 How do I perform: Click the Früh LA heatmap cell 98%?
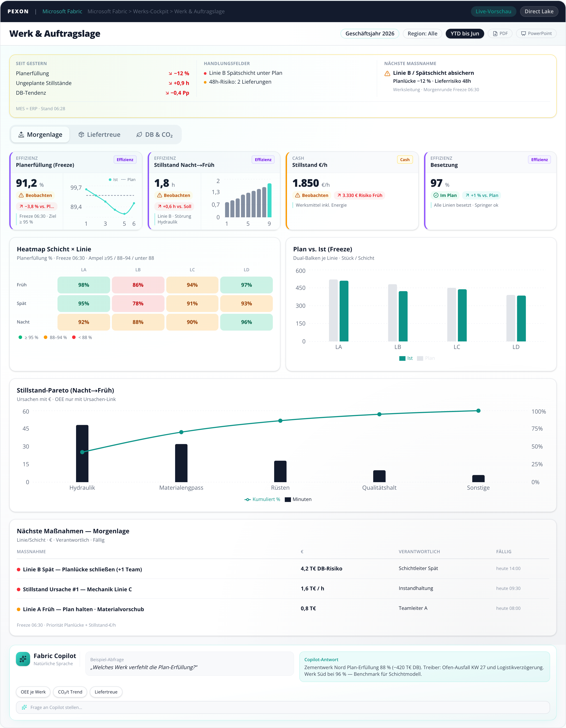84,285
